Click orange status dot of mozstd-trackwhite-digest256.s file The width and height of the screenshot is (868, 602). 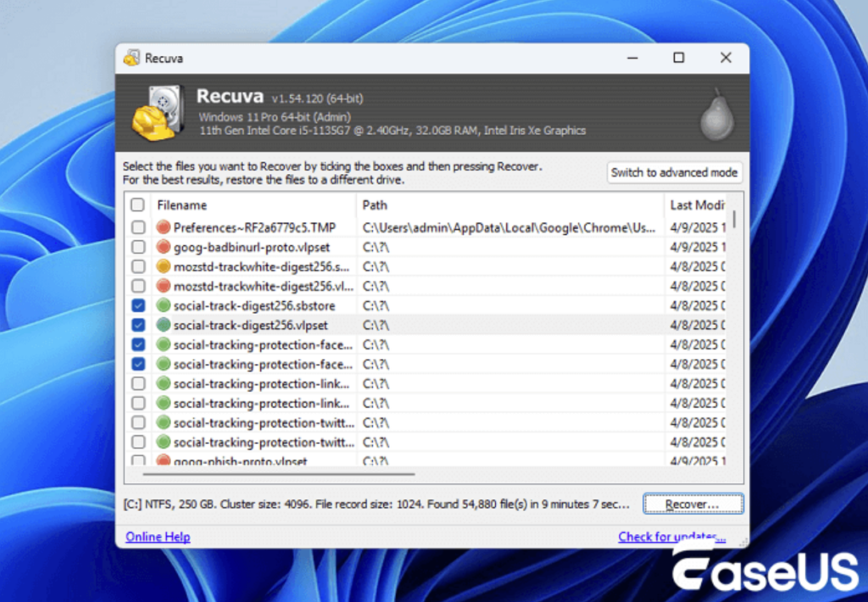[164, 266]
